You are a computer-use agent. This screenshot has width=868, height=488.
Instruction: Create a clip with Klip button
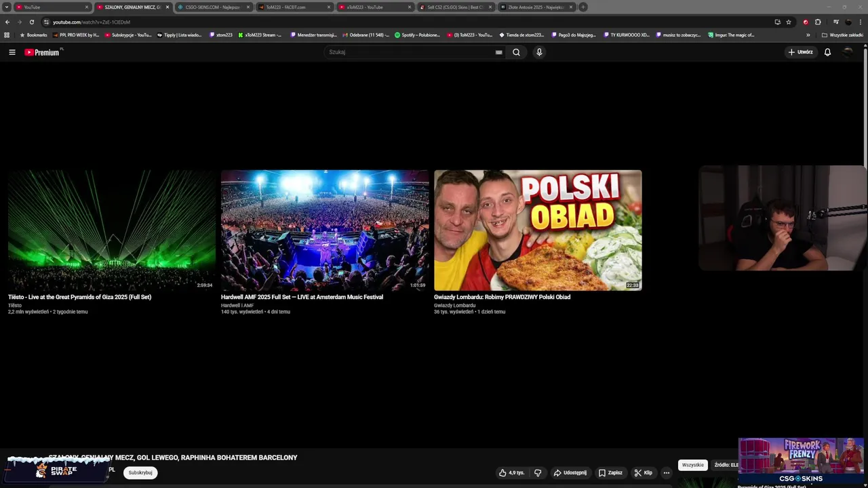click(x=643, y=472)
